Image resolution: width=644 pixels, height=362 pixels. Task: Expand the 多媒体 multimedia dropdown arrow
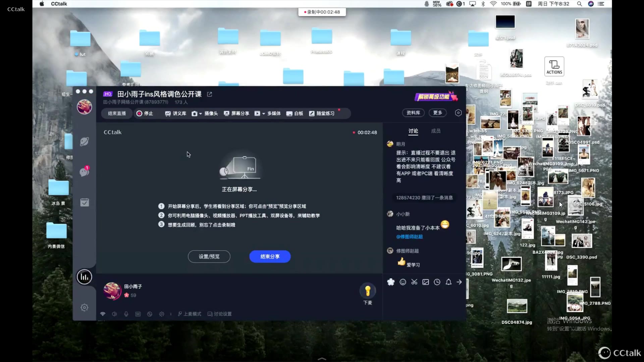pyautogui.click(x=264, y=114)
